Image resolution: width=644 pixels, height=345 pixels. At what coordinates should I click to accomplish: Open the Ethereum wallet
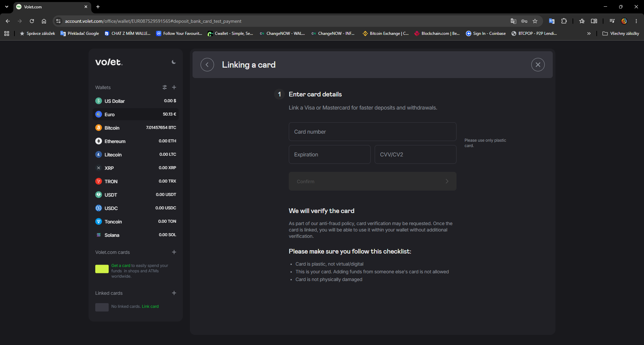[136, 141]
